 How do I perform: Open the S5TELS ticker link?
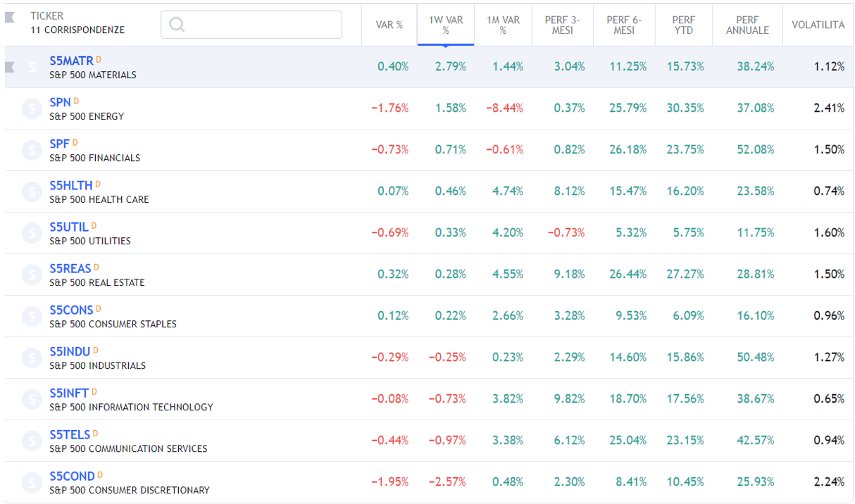point(70,435)
